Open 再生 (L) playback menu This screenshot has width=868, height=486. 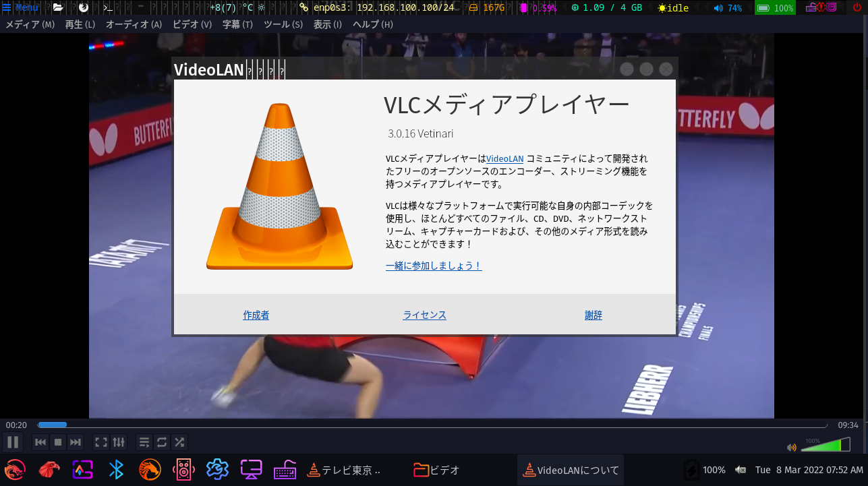pyautogui.click(x=80, y=24)
